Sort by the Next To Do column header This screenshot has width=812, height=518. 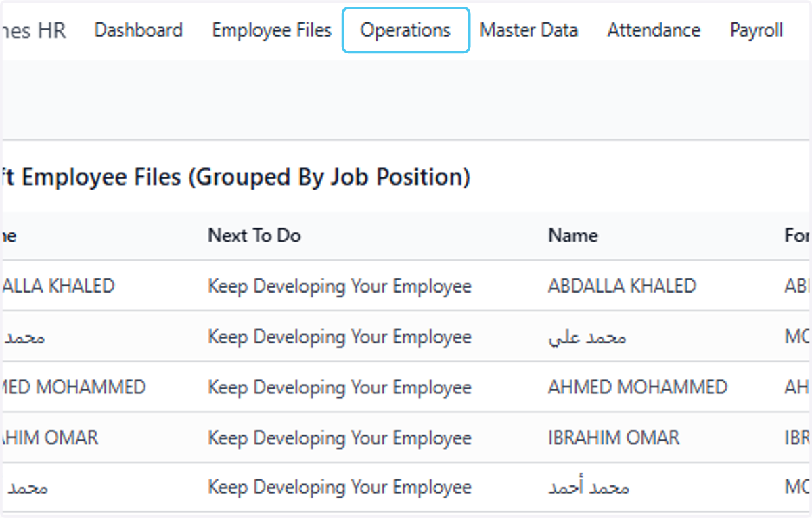254,236
